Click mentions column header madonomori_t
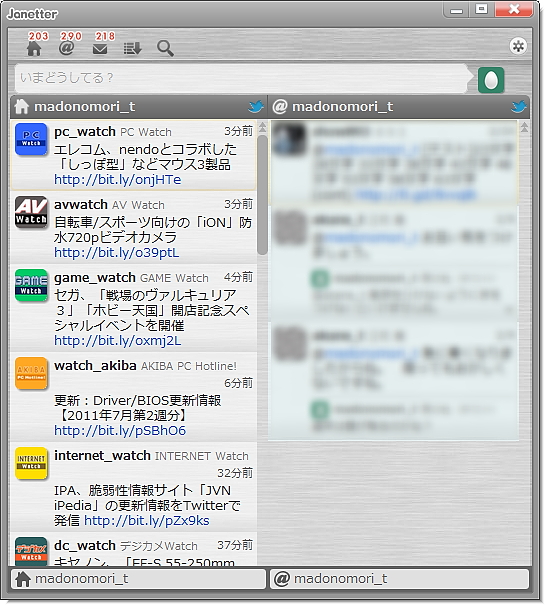 tap(342, 106)
